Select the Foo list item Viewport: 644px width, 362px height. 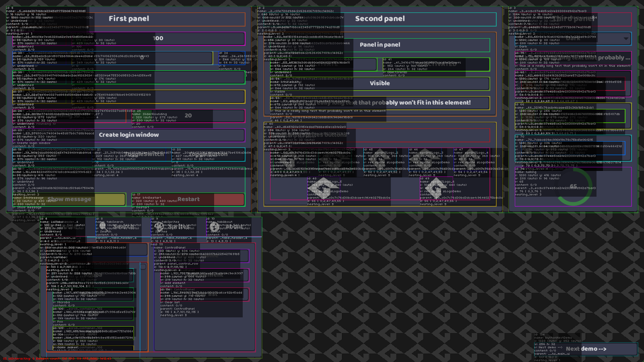[93, 314]
